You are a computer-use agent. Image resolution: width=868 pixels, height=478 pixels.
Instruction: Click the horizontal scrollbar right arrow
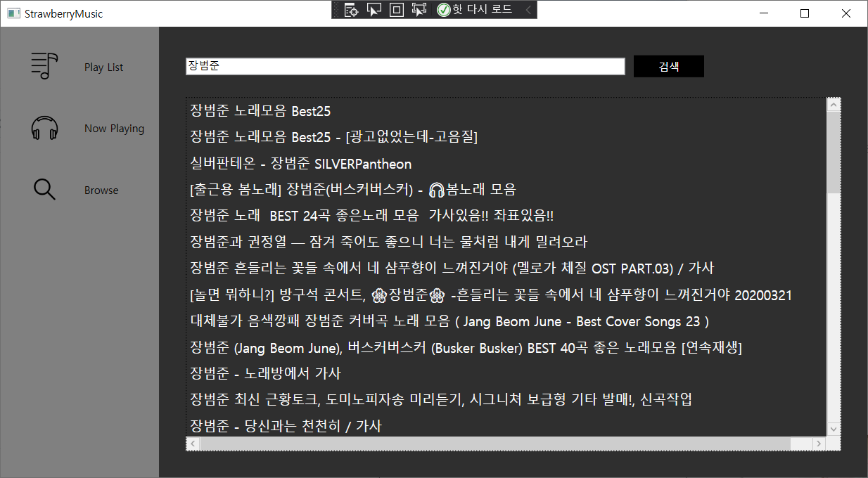click(x=819, y=443)
